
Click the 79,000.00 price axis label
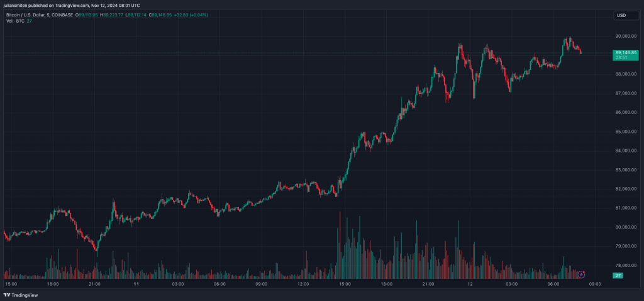coord(626,246)
